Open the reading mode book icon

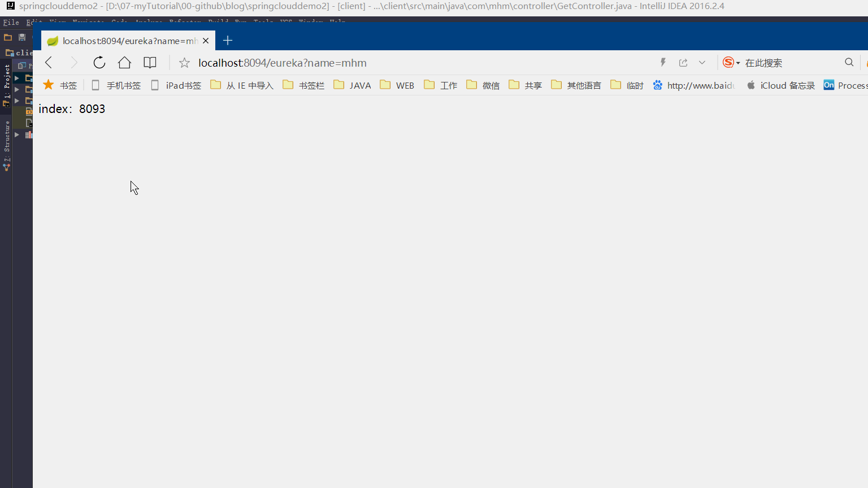pyautogui.click(x=150, y=63)
